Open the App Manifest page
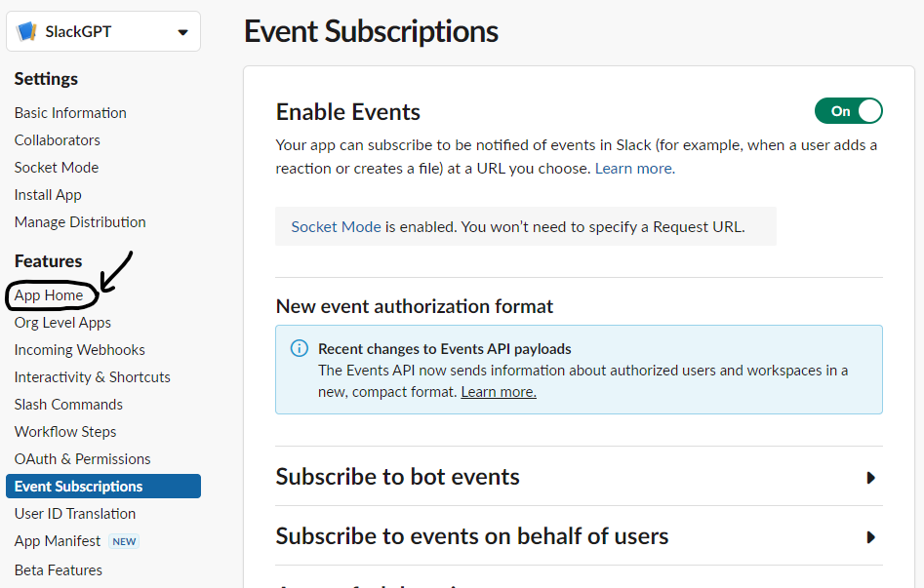The image size is (924, 588). pyautogui.click(x=58, y=541)
